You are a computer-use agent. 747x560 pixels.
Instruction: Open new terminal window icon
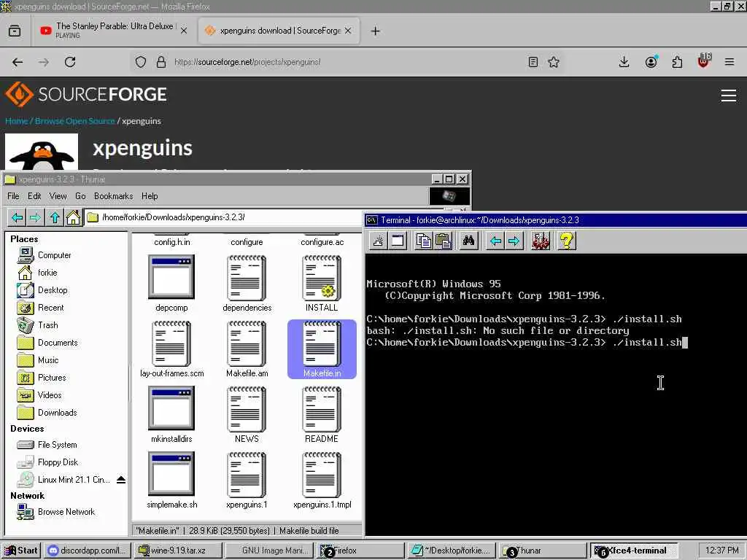pos(398,241)
